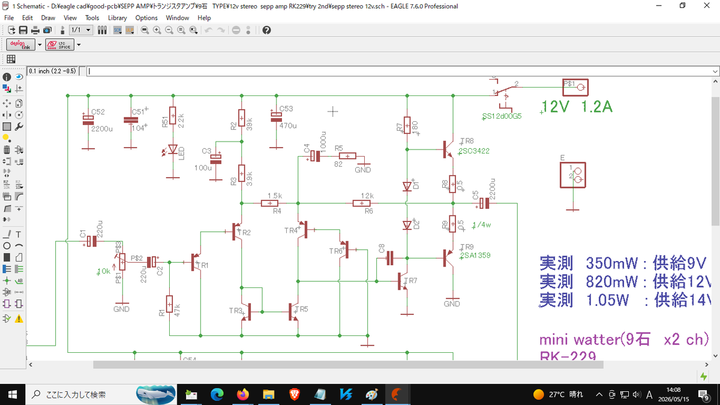Print the schematic using the printer icon

35,30
